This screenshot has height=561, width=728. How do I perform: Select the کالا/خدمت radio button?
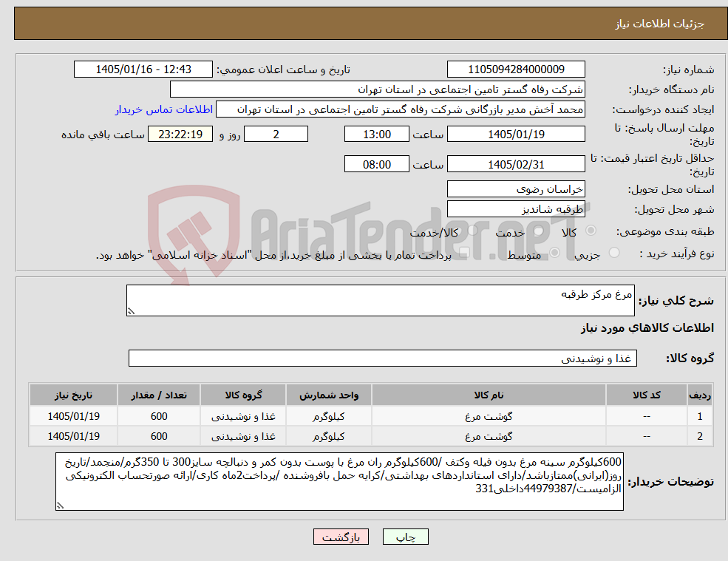[472, 231]
